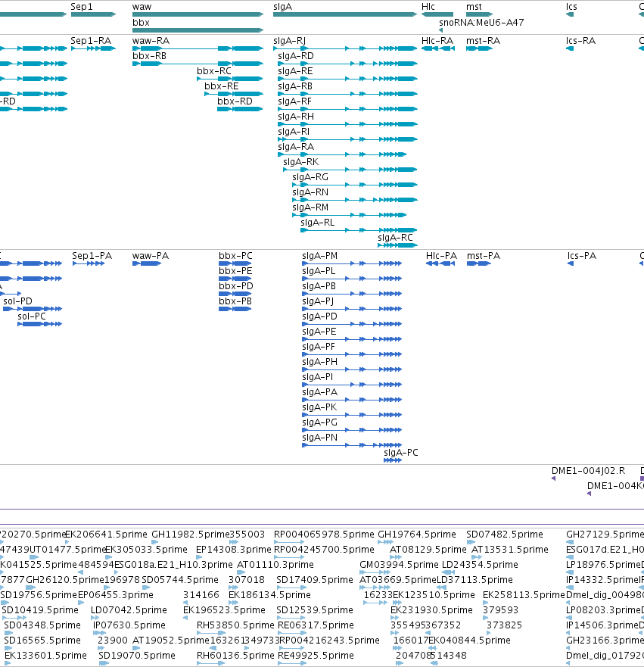Viewport: 644px width, 667px height.
Task: Click protein slgA-PH
Action: tap(352, 369)
